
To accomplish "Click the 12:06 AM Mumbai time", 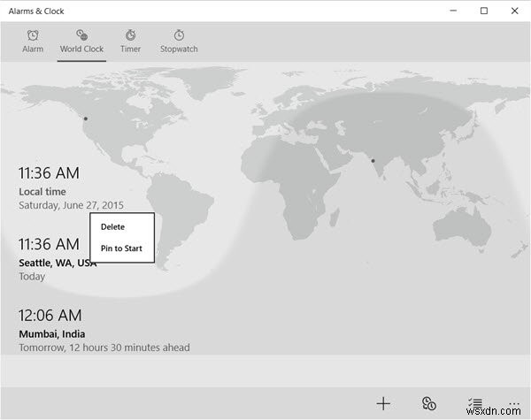I will (x=50, y=316).
